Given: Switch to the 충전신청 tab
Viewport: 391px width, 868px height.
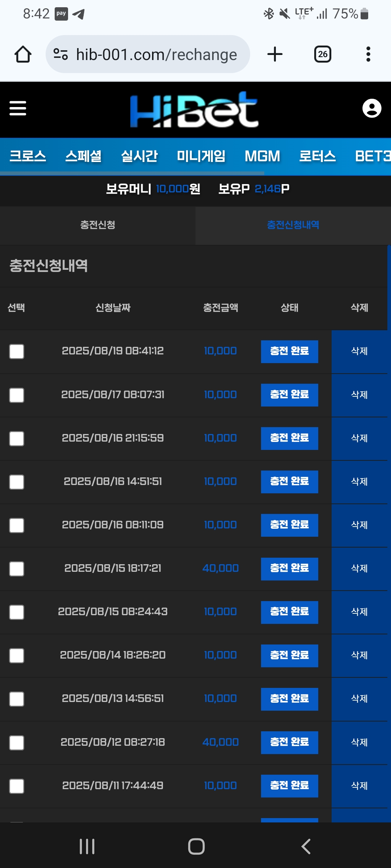Looking at the screenshot, I should click(98, 225).
